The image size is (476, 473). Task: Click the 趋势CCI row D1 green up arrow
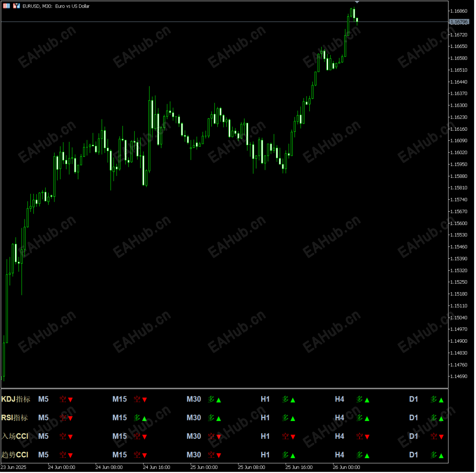441,456
